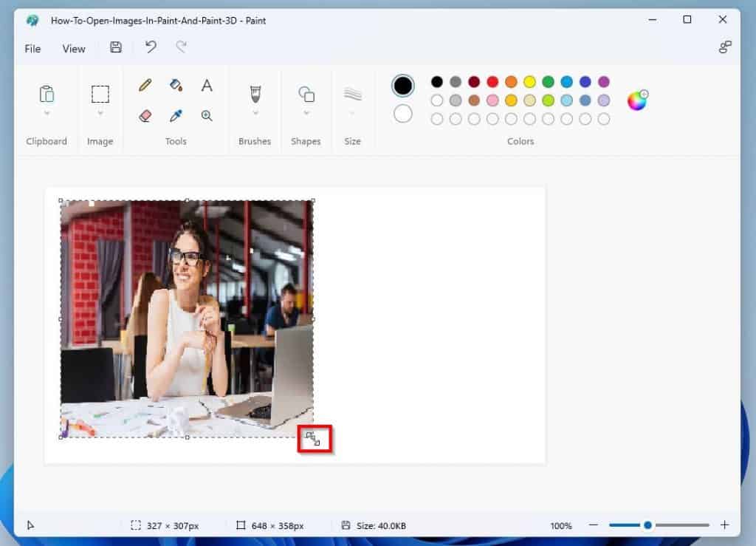The image size is (756, 546).
Task: Choose the black palette color
Action: click(x=437, y=81)
